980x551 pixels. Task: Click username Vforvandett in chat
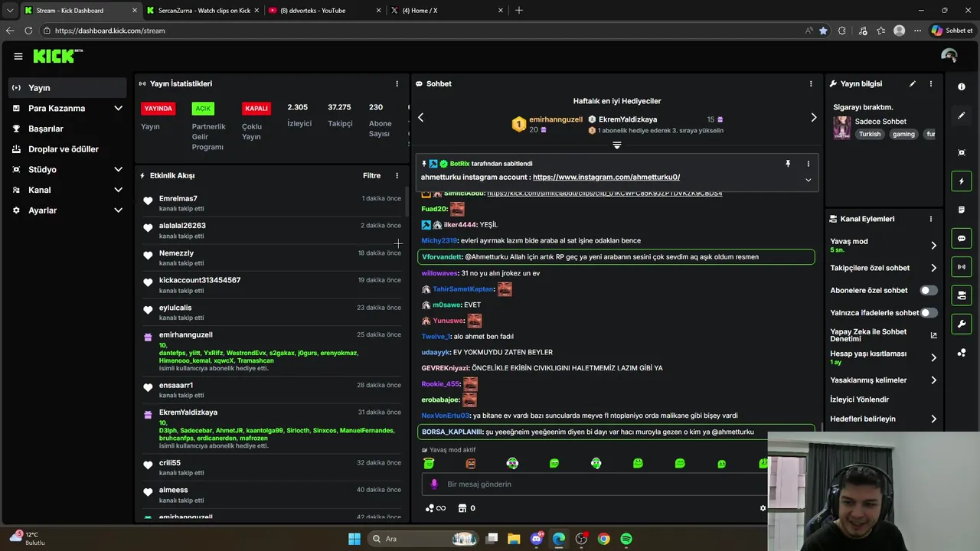pyautogui.click(x=442, y=257)
